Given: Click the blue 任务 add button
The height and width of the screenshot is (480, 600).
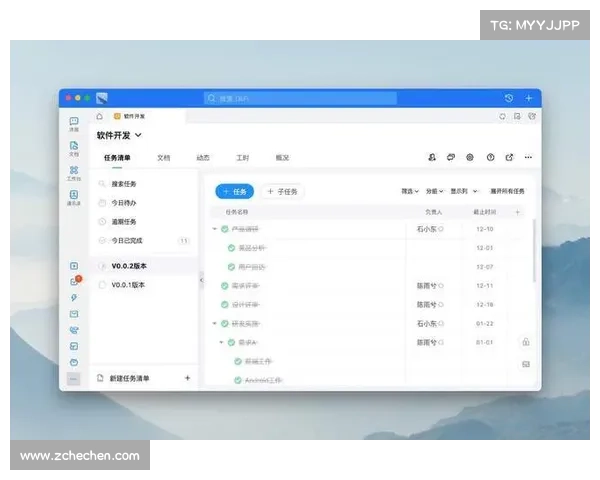Looking at the screenshot, I should [x=235, y=191].
